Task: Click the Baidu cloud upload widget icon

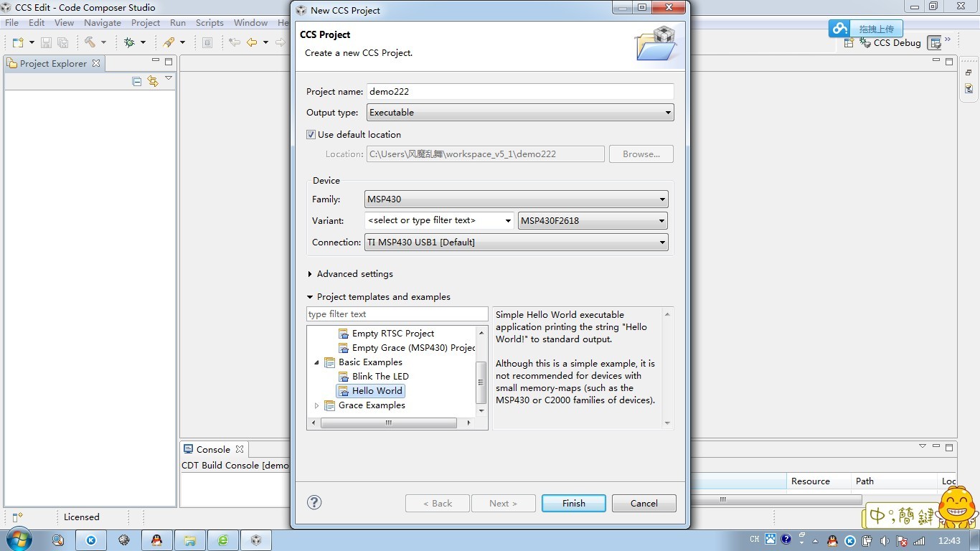Action: [x=839, y=29]
